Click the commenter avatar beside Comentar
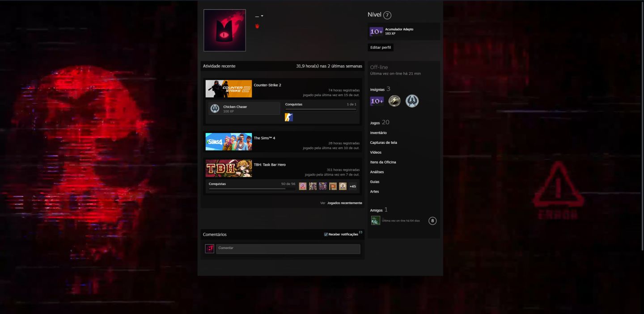 click(210, 249)
